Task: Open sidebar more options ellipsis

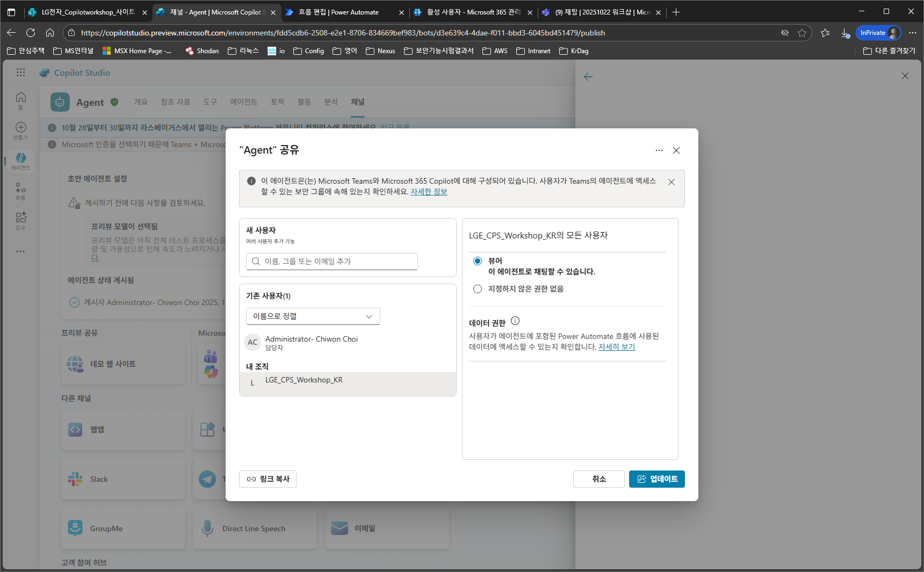Action: point(20,251)
